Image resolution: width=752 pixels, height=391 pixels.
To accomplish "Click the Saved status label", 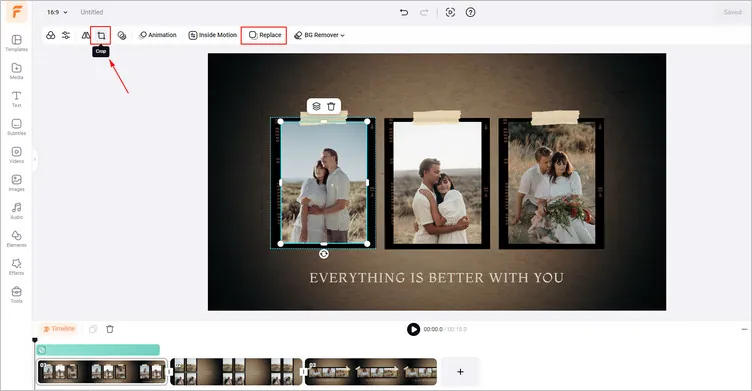I will [x=732, y=12].
